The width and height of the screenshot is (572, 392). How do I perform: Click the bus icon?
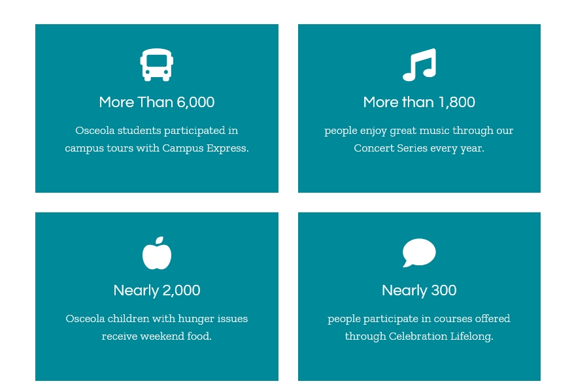pos(156,65)
